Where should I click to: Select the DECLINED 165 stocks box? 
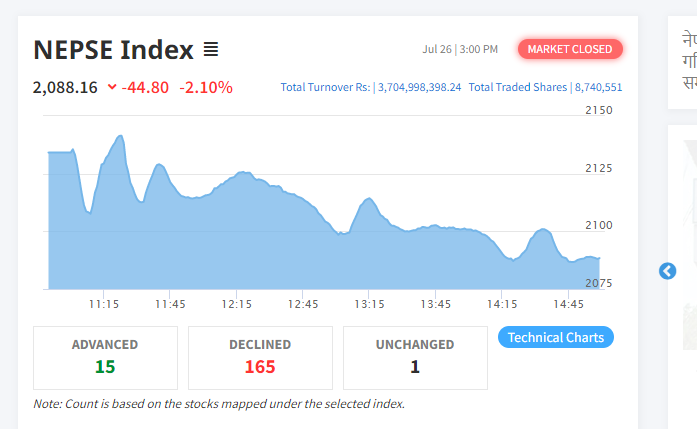[x=260, y=357]
